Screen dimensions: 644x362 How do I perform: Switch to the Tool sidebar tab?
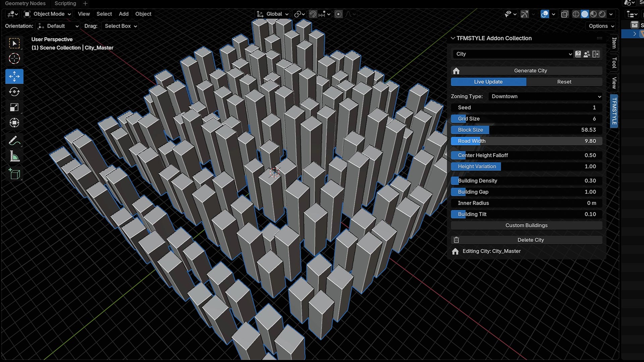pos(614,63)
